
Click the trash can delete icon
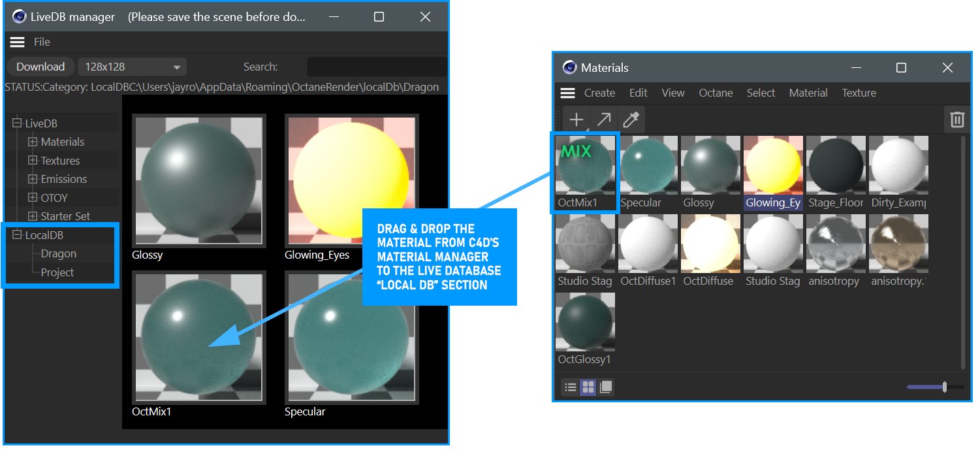pyautogui.click(x=956, y=120)
